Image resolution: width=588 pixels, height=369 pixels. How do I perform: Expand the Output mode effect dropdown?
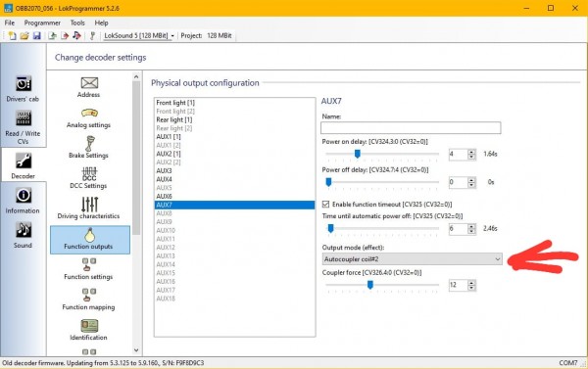[x=412, y=258]
